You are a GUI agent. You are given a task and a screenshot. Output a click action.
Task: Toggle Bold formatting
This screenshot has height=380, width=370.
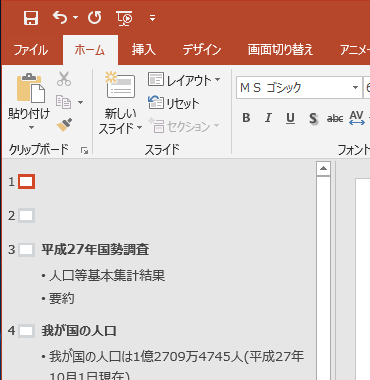(246, 118)
